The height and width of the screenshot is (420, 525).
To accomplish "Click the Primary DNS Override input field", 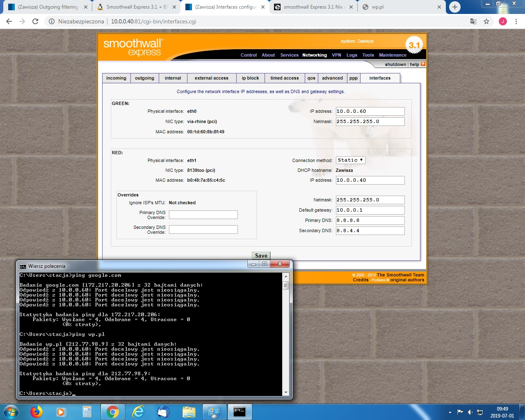I will tap(203, 214).
